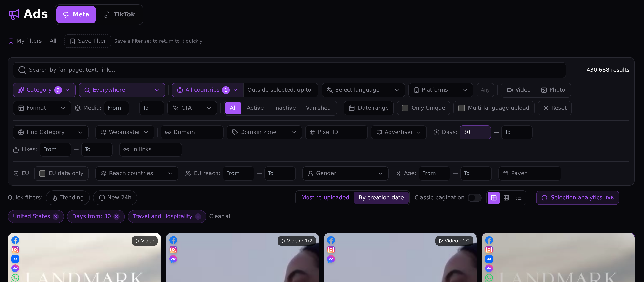This screenshot has width=644, height=282.
Task: Check Multi-language upload checkbox
Action: [x=461, y=108]
